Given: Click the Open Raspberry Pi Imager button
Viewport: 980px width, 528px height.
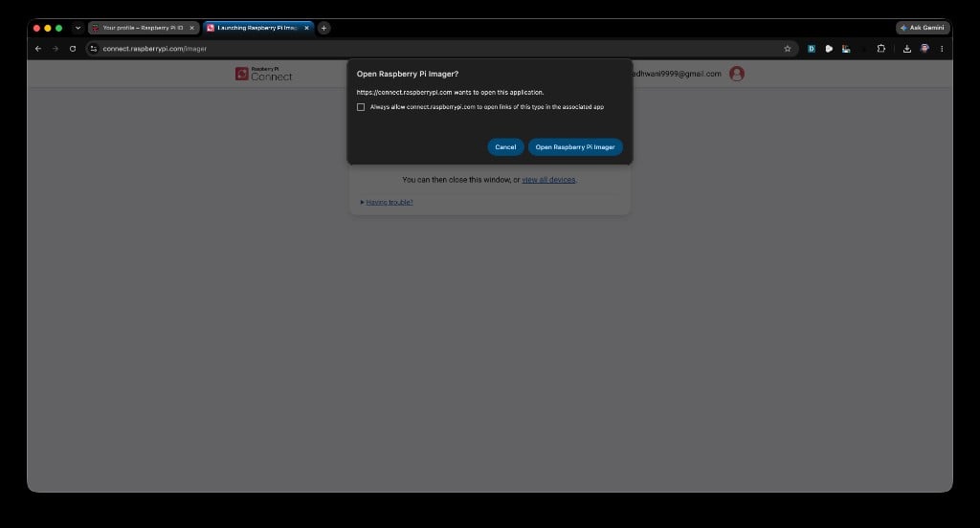Looking at the screenshot, I should [575, 147].
